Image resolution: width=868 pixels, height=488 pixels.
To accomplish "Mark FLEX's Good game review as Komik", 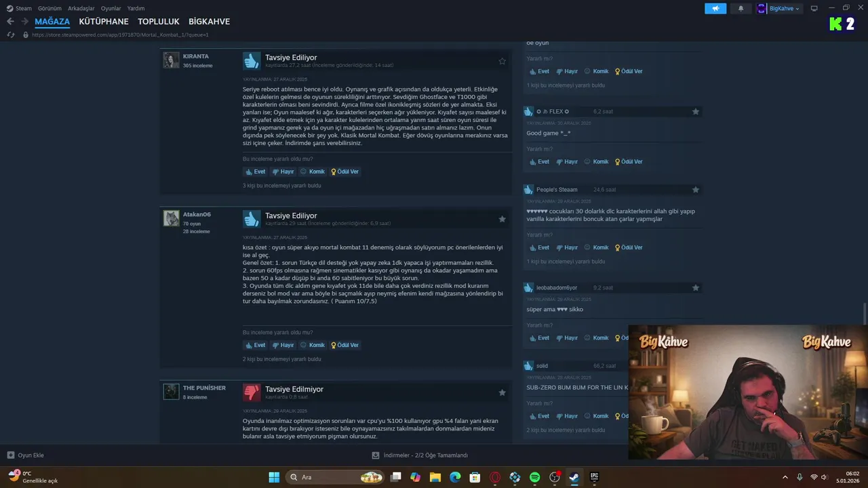I will click(597, 162).
